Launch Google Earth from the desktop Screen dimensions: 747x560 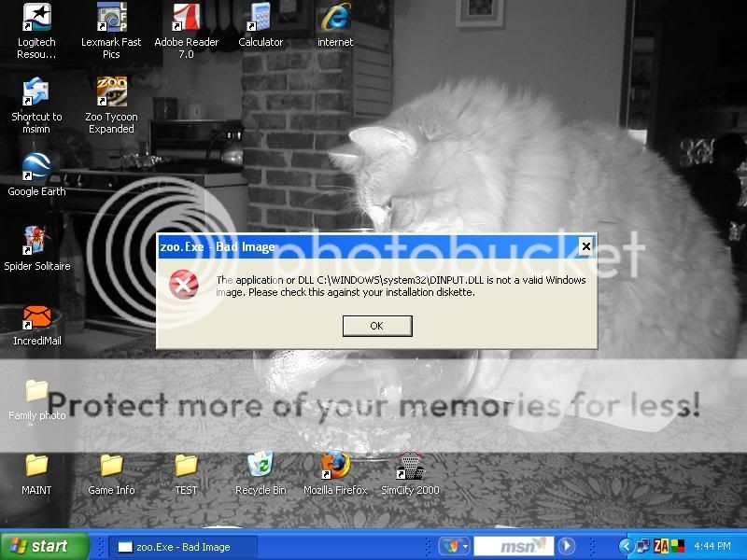click(36, 168)
